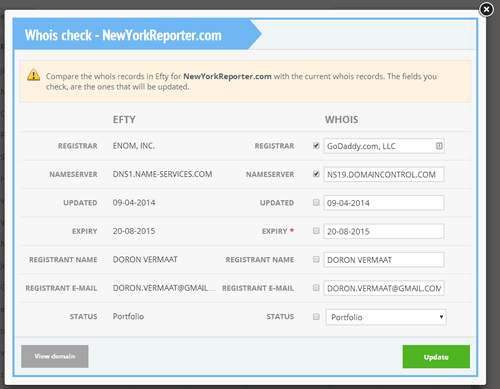Click the Efty nameserver DNS1.NAME-SERVICES.COM
500x389 pixels.
[162, 174]
